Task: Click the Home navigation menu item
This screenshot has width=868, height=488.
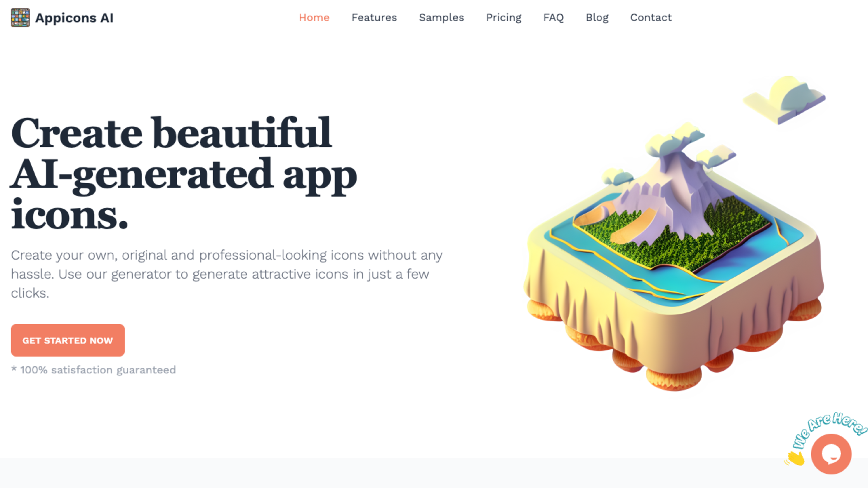Action: click(314, 17)
